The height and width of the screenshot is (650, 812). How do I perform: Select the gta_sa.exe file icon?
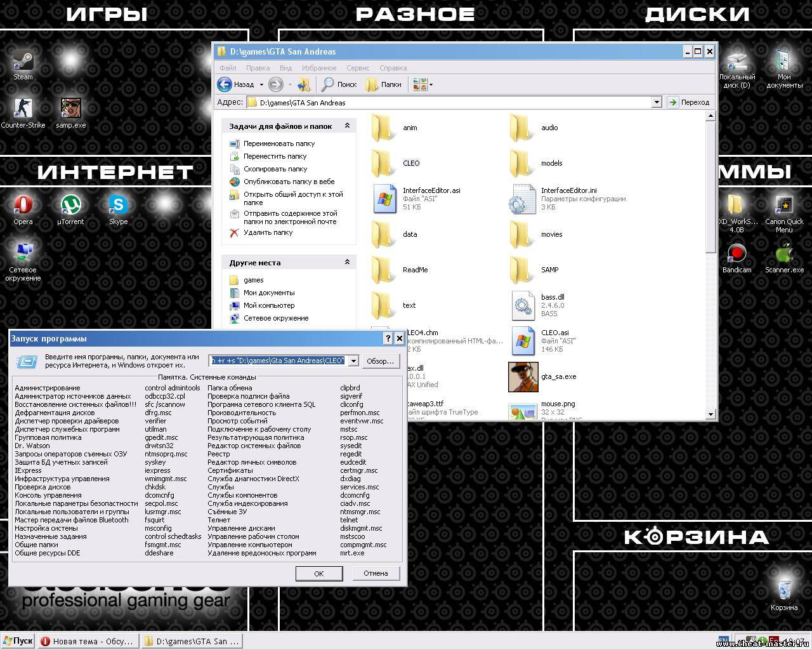click(523, 377)
